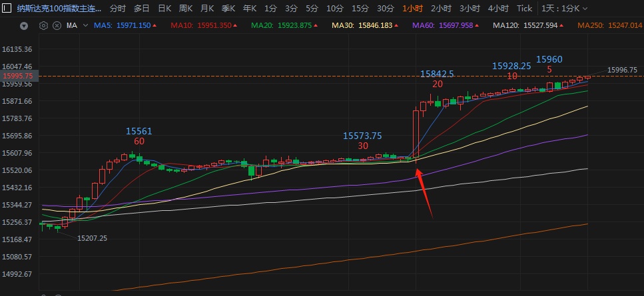Click the 15207.25 low price marker

pos(92,238)
